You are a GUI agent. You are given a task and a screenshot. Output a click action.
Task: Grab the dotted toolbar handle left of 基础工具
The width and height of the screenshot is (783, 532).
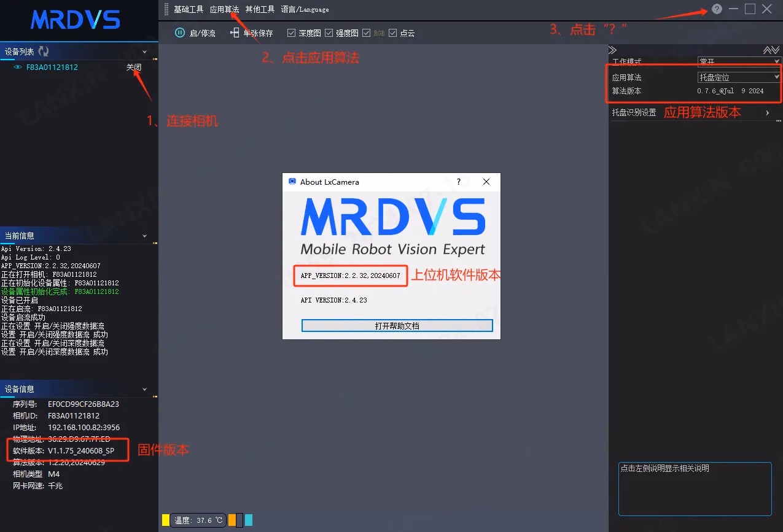point(166,9)
